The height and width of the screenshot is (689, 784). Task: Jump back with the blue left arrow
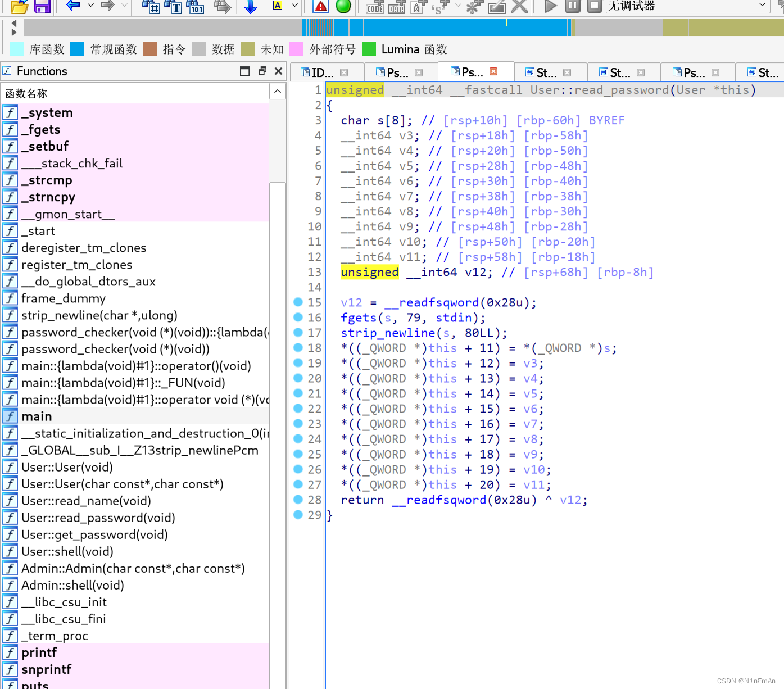tap(73, 6)
